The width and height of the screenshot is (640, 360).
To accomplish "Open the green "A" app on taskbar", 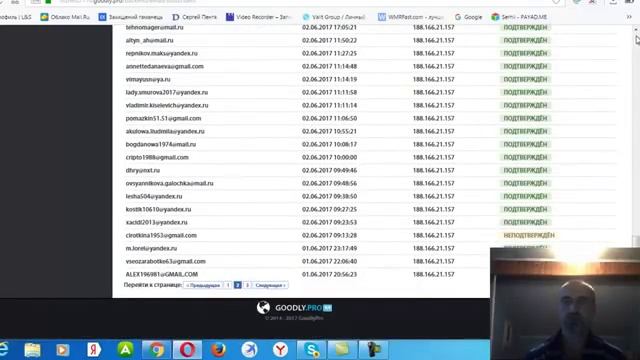I will 125,350.
